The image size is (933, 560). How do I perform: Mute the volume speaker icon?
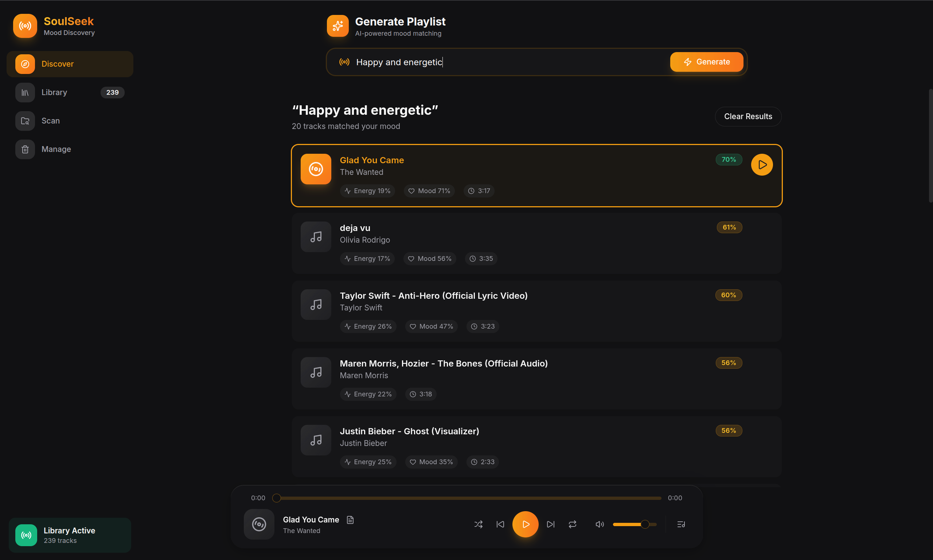click(x=600, y=524)
